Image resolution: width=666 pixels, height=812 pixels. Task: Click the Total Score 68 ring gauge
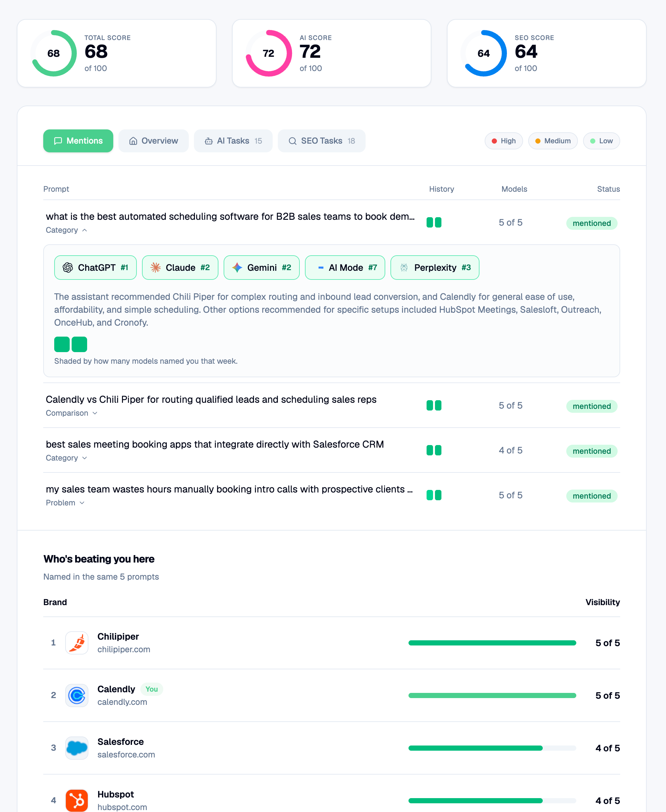tap(54, 53)
